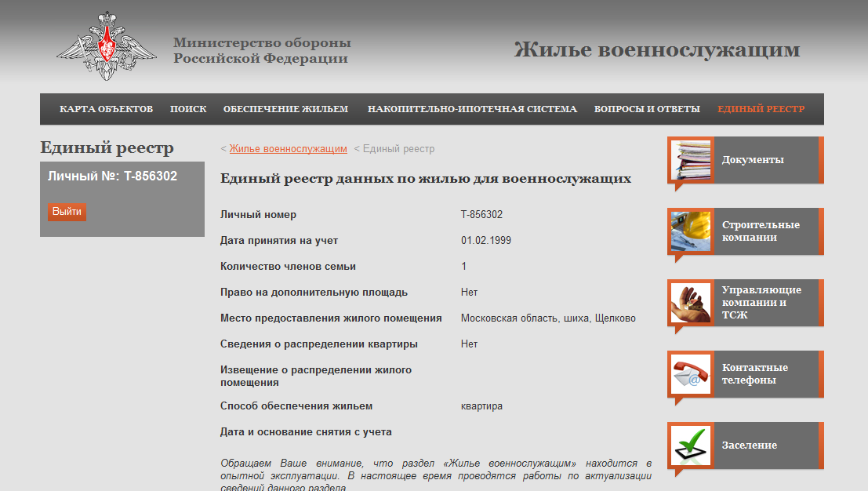Click the Документы sidebar label
This screenshot has height=491, width=868.
tap(753, 160)
